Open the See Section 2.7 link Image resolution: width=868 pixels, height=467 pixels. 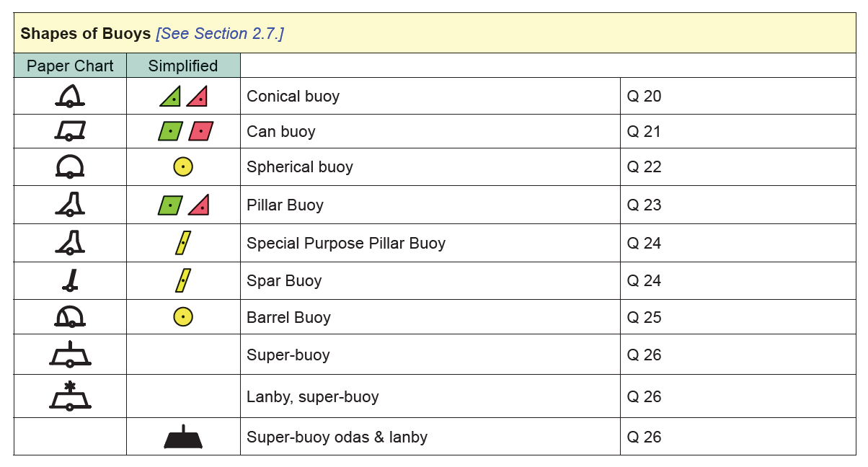[x=220, y=33]
